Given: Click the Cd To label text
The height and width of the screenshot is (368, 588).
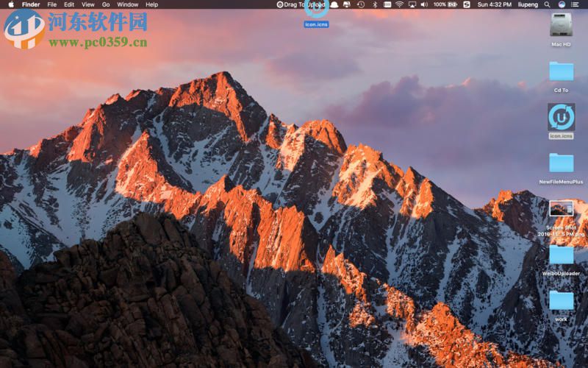Looking at the screenshot, I should [x=561, y=90].
